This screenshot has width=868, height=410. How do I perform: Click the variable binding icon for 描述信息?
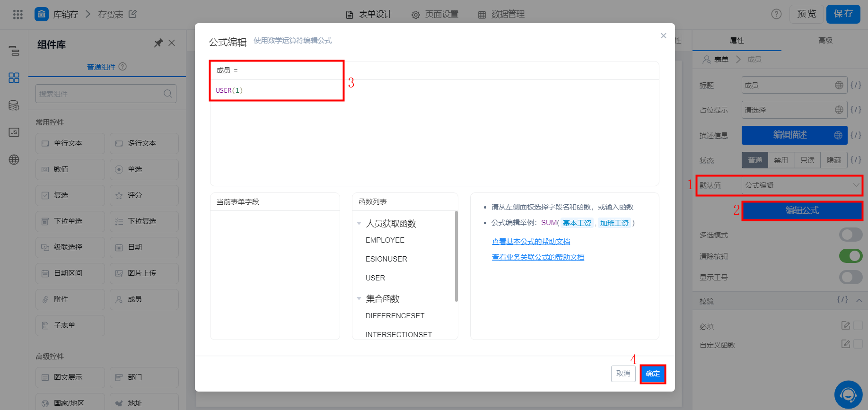pyautogui.click(x=856, y=135)
